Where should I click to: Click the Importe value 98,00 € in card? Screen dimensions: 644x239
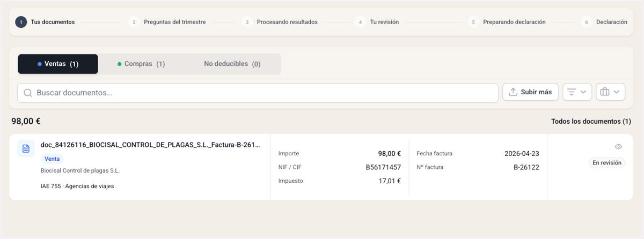tap(389, 153)
